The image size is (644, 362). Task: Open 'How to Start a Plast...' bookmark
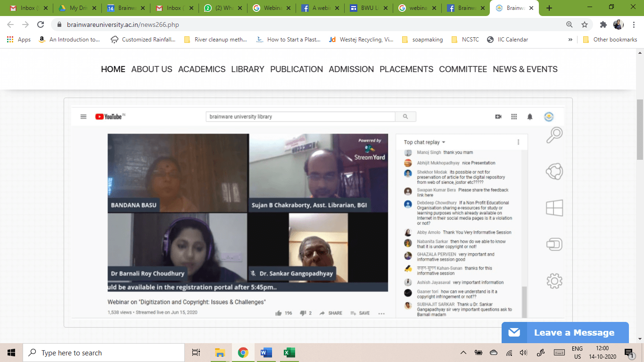tap(288, 40)
